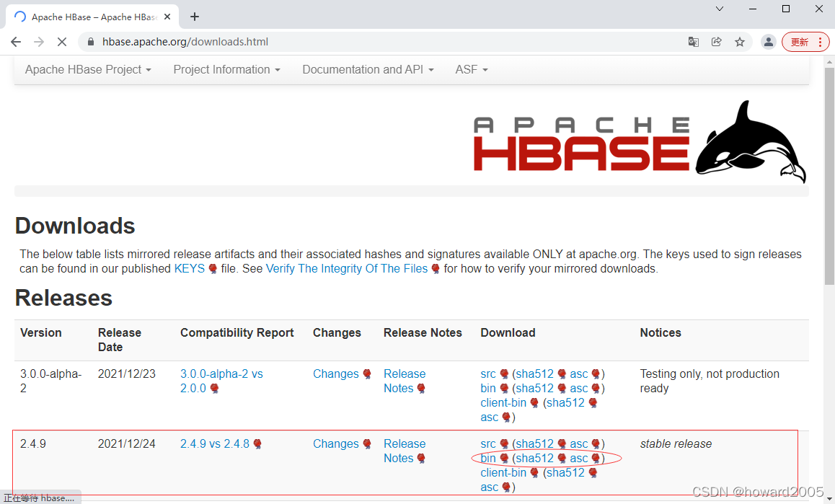The image size is (835, 504).
Task: Open sha512 of 3.0.0-alpha-2 bin
Action: point(534,389)
